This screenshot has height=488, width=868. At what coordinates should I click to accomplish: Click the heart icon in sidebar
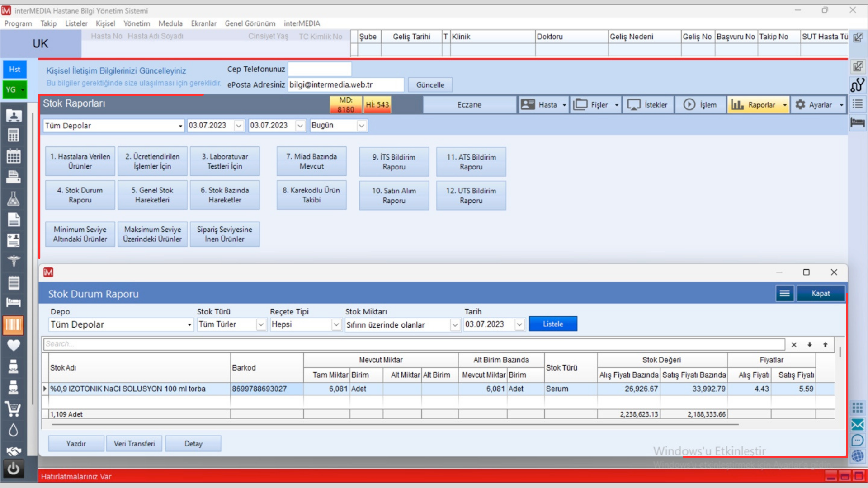point(13,345)
